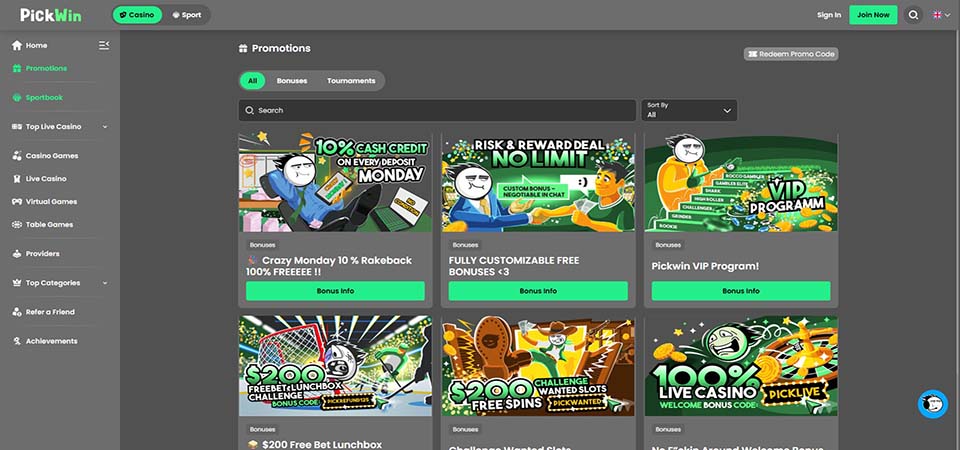The image size is (960, 450).
Task: Click Bonus Info under Fully Customizable Bonuses
Action: [x=538, y=291]
